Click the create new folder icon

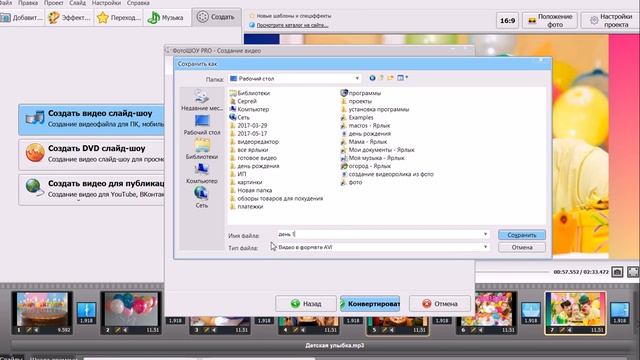pos(391,78)
